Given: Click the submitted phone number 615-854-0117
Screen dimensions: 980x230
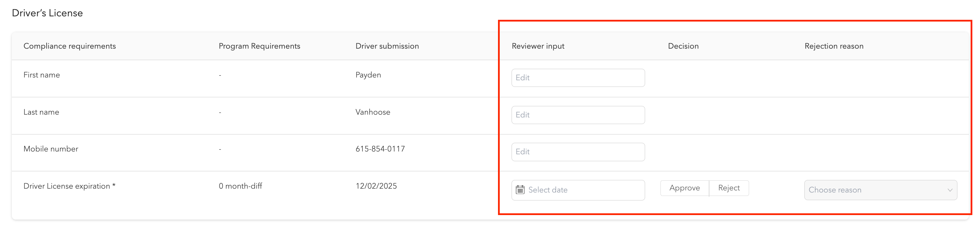Looking at the screenshot, I should (380, 149).
